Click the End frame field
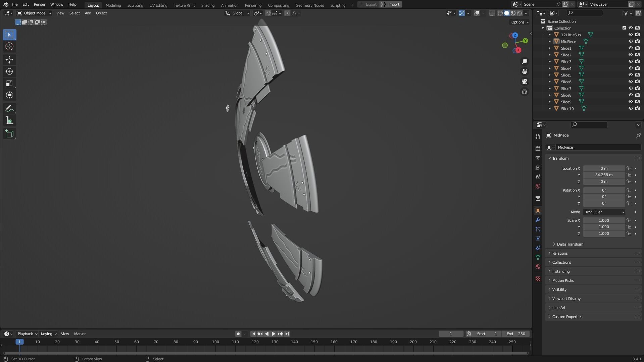 tap(516, 334)
